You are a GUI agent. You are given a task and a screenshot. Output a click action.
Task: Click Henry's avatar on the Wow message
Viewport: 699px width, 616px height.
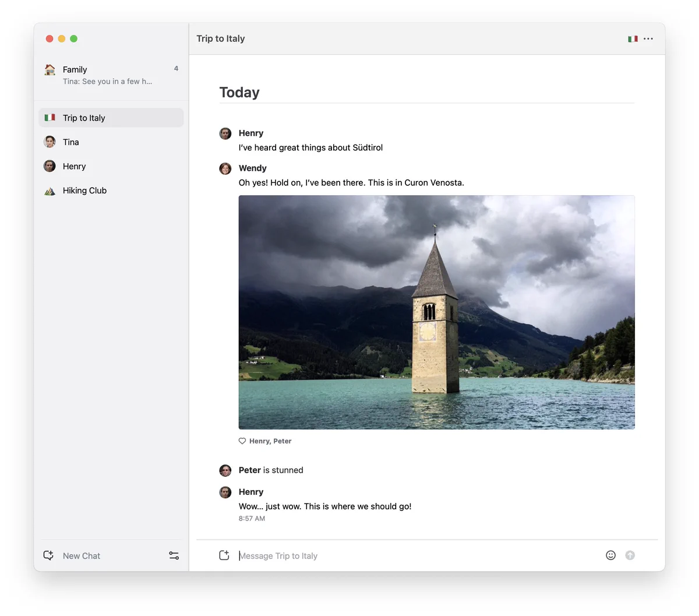(x=225, y=492)
